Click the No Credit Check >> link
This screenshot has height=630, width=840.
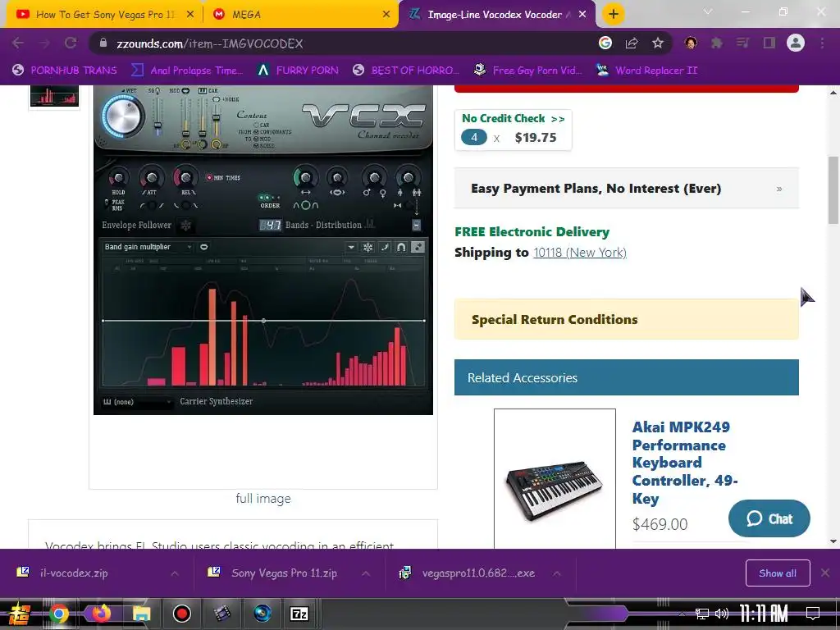[x=514, y=118]
